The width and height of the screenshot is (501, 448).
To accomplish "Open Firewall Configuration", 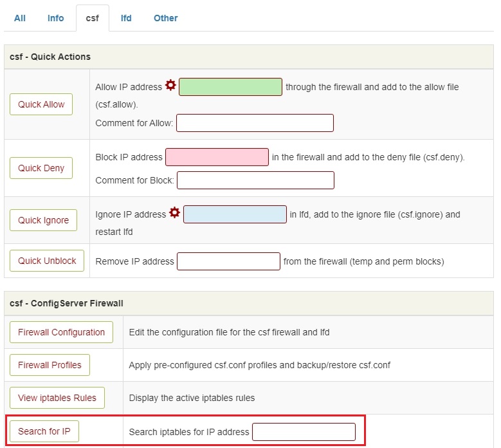I will coord(61,332).
